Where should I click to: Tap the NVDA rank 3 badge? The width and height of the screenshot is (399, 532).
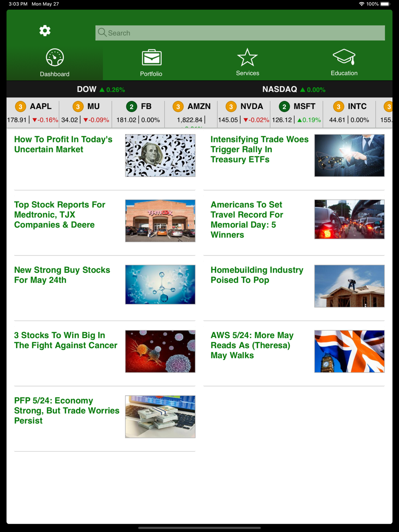tap(231, 107)
